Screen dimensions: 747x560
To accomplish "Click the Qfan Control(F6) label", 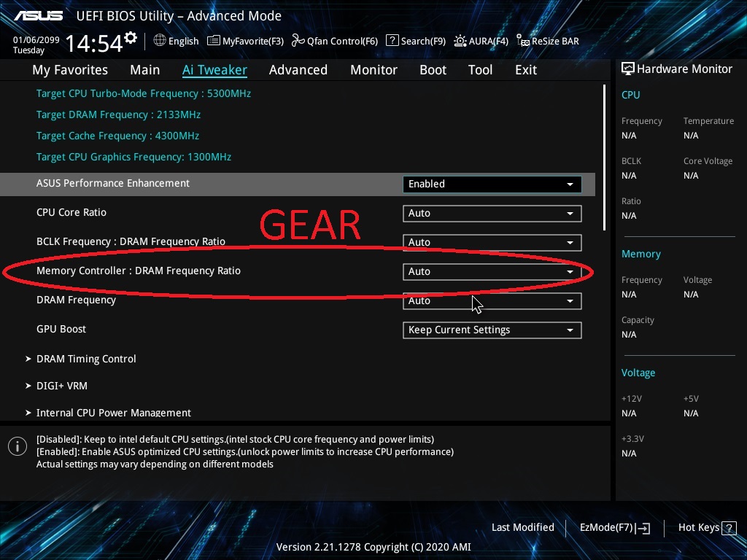I will pyautogui.click(x=343, y=42).
